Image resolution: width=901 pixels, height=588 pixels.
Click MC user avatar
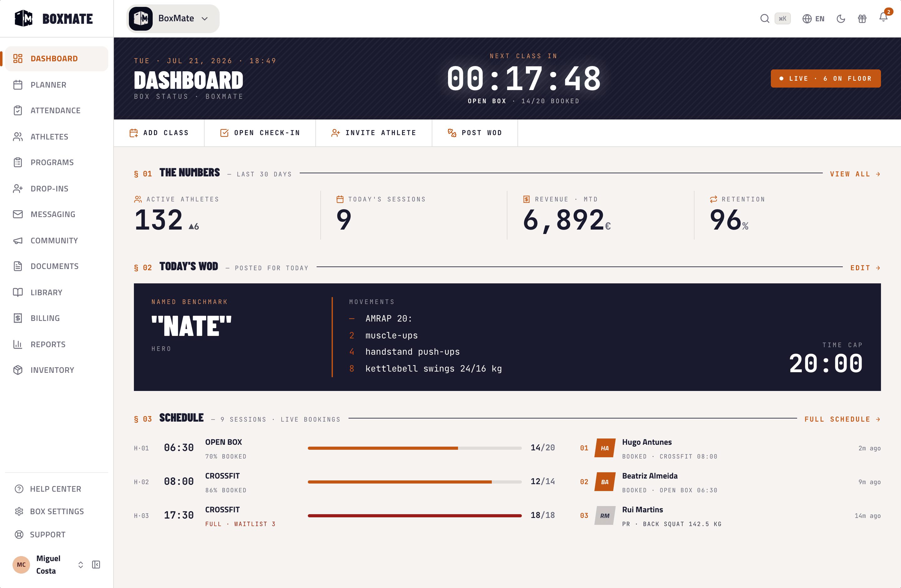[21, 565]
